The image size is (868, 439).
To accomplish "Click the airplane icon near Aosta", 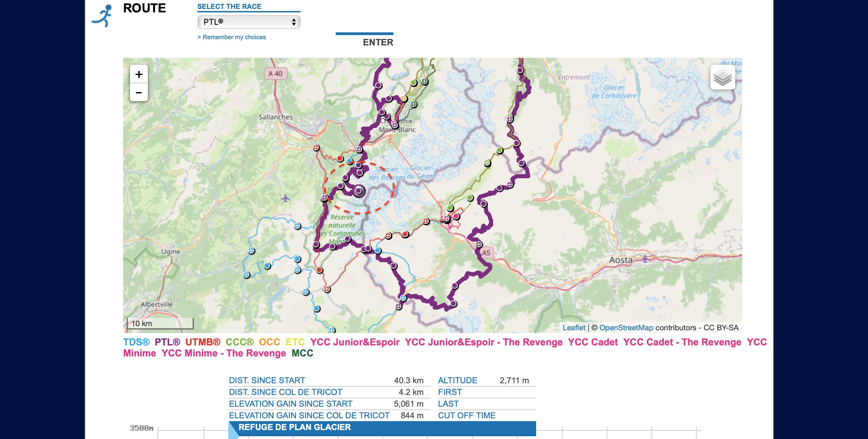I will point(645,259).
